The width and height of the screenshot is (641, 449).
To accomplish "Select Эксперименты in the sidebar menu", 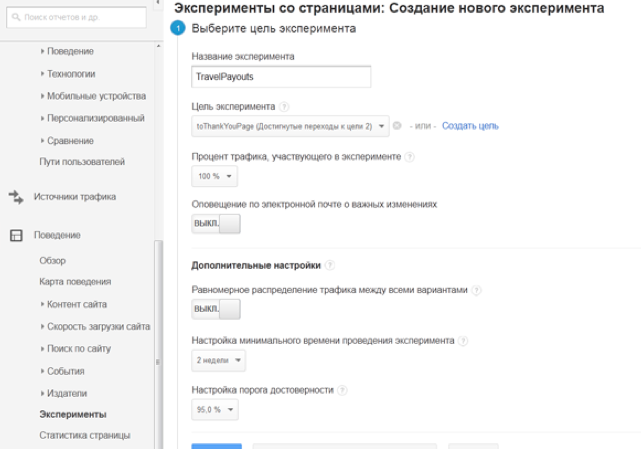I will coord(72,414).
